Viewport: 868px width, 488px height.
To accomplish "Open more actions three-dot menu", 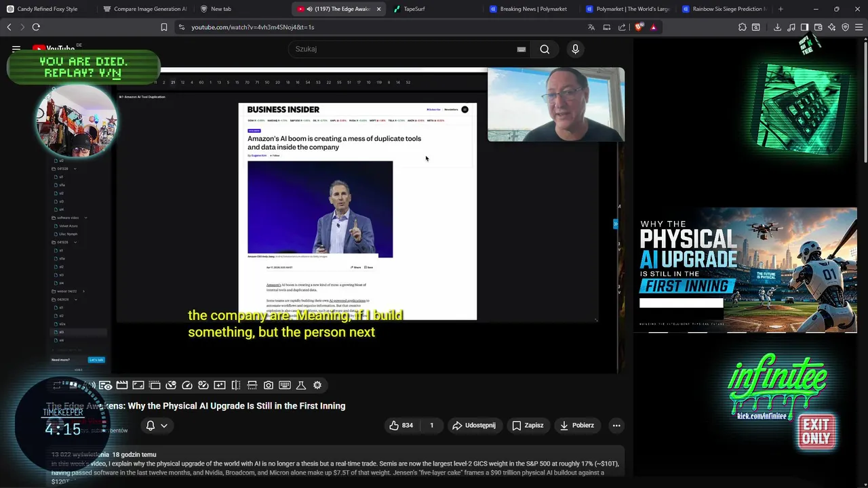I will tap(616, 425).
